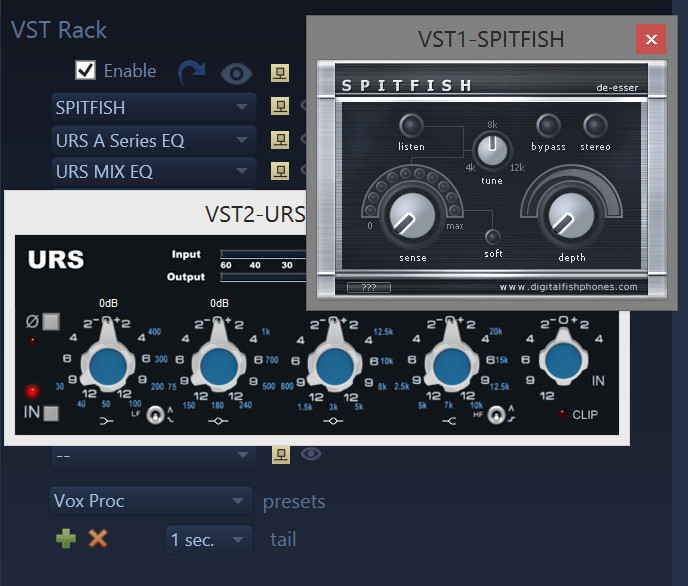Click the SPITFISH sense knob
Viewport: 688px width, 586px height.
tap(412, 216)
